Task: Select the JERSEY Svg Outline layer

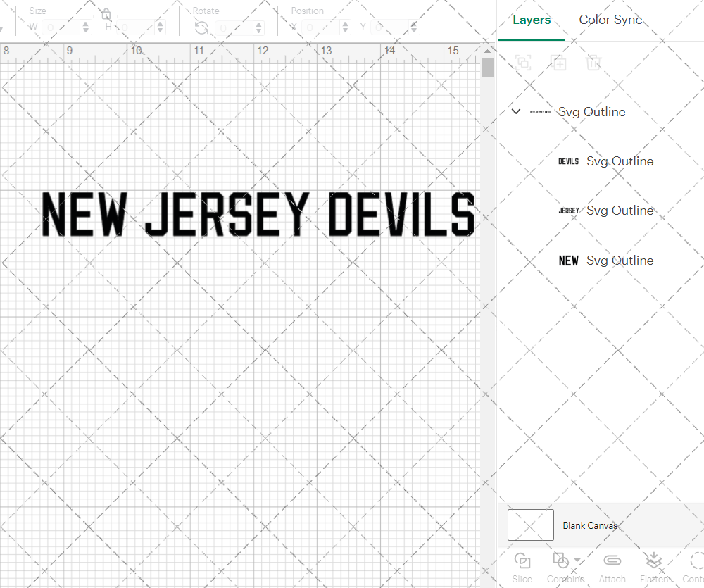Action: tap(605, 211)
